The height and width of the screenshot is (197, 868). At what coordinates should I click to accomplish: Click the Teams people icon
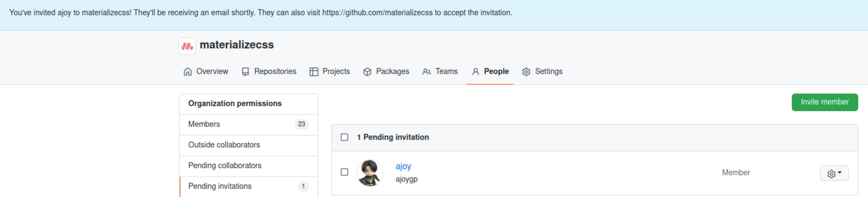point(426,72)
